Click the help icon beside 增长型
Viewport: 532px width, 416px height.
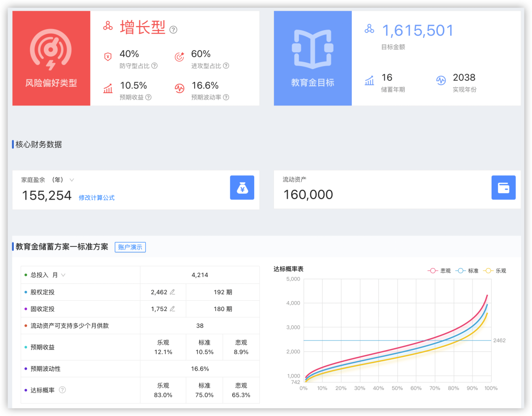173,30
